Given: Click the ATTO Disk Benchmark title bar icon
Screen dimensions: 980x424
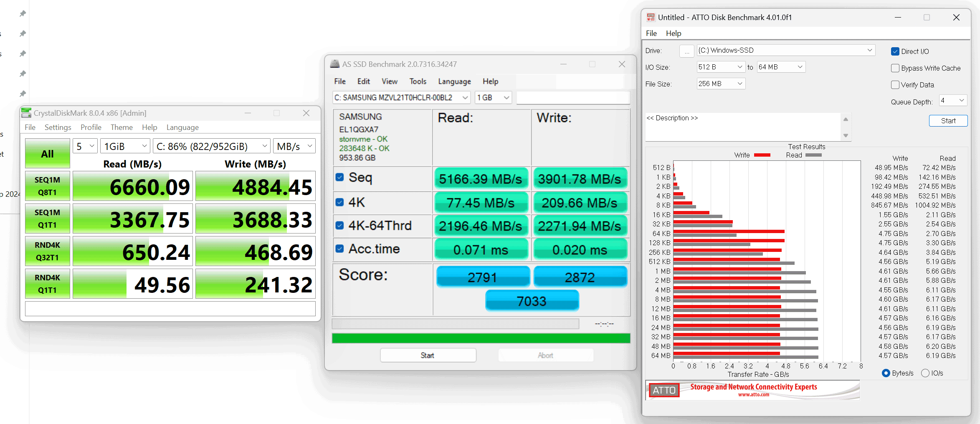Looking at the screenshot, I should click(651, 17).
